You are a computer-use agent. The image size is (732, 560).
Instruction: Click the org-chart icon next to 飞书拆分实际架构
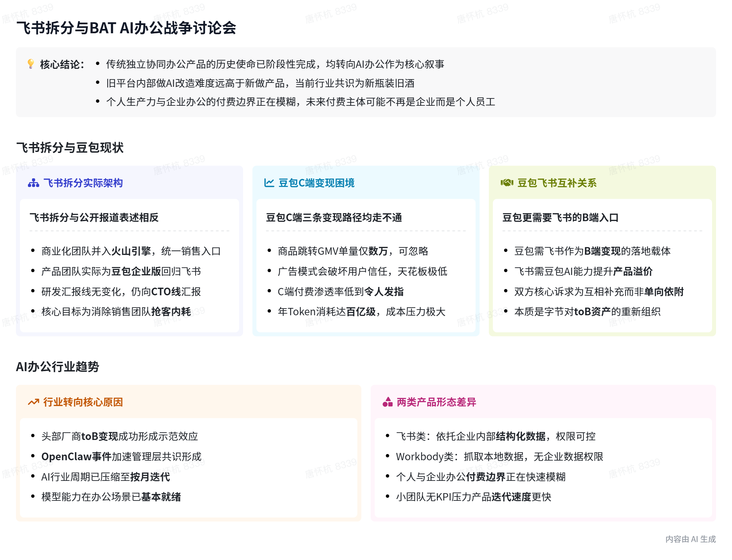click(x=33, y=183)
